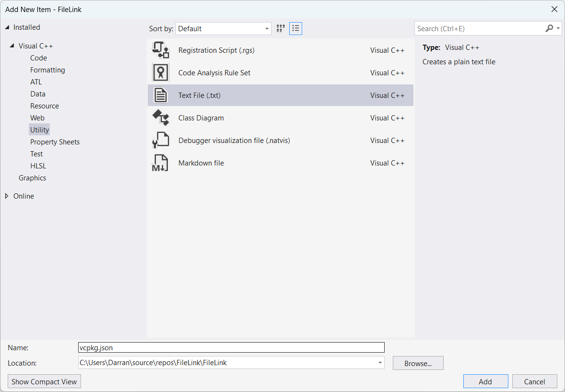Select the Visual C++ node label
The image size is (565, 392).
(x=35, y=46)
